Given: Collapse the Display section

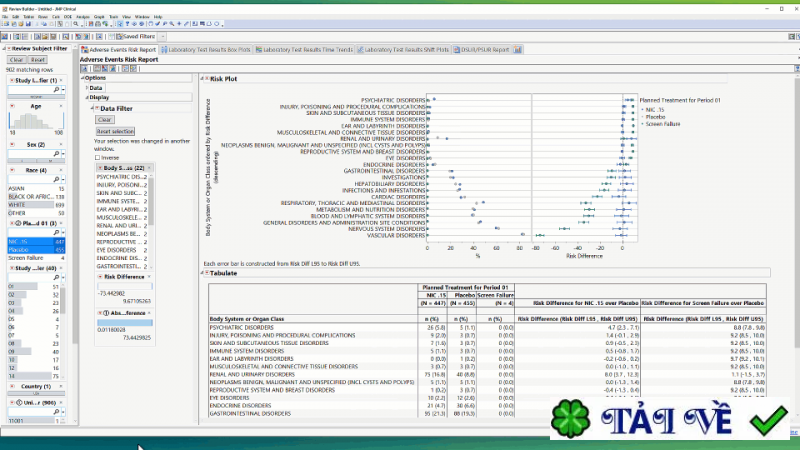Looking at the screenshot, I should pyautogui.click(x=86, y=98).
